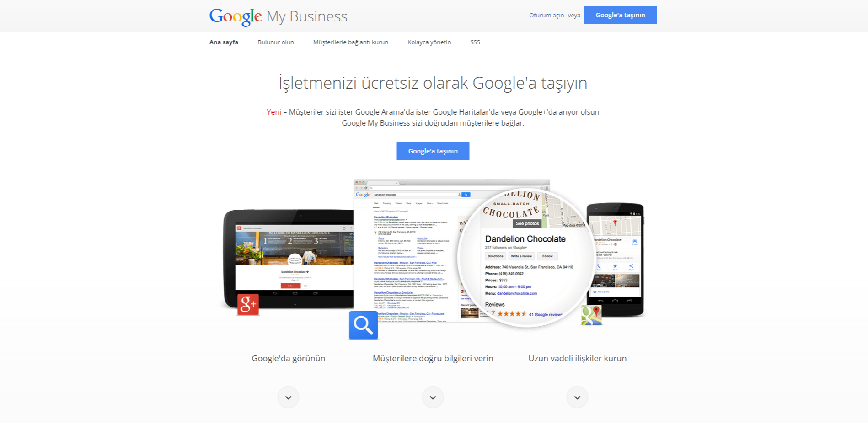Viewport: 868px width, 434px height.
Task: Click the "Google'da görünün" heading
Action: [289, 359]
